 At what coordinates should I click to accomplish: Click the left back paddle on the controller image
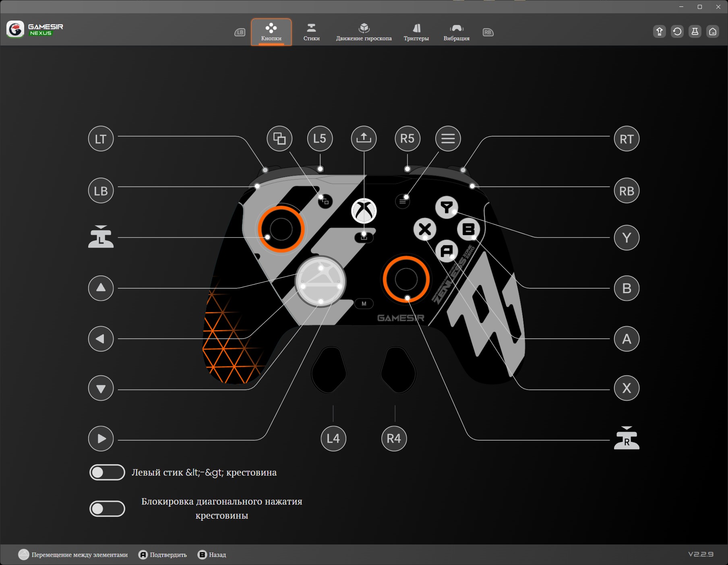click(329, 370)
